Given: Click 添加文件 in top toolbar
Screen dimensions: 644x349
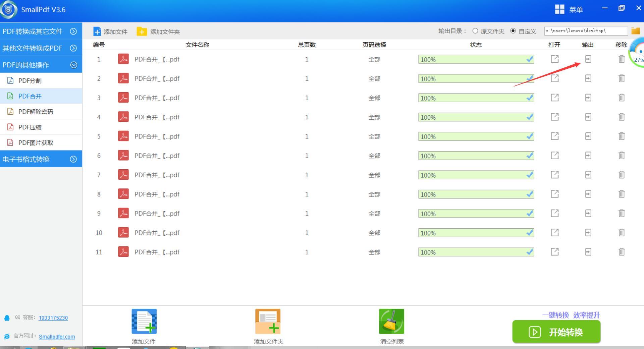Looking at the screenshot, I should point(110,32).
